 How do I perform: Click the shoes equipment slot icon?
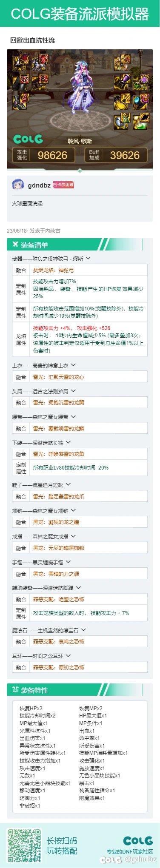pos(19,102)
